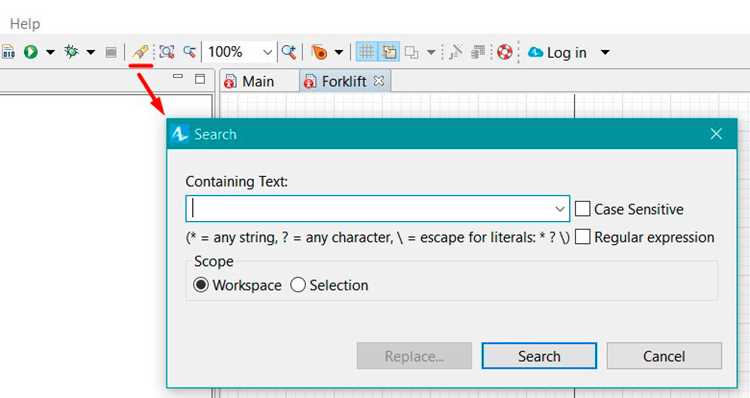Click the greyed-out stacked layers icon
The image size is (750, 398).
(477, 52)
